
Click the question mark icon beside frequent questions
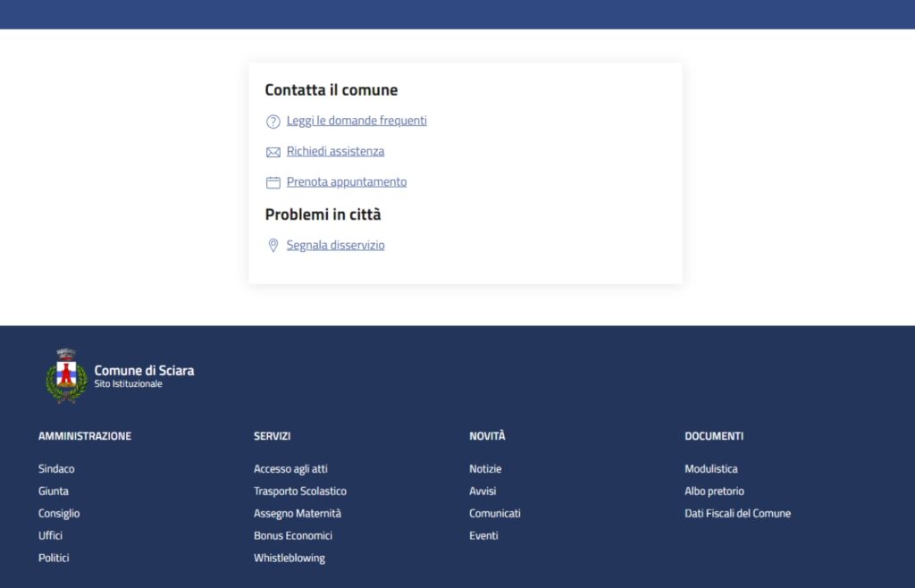[x=273, y=122]
